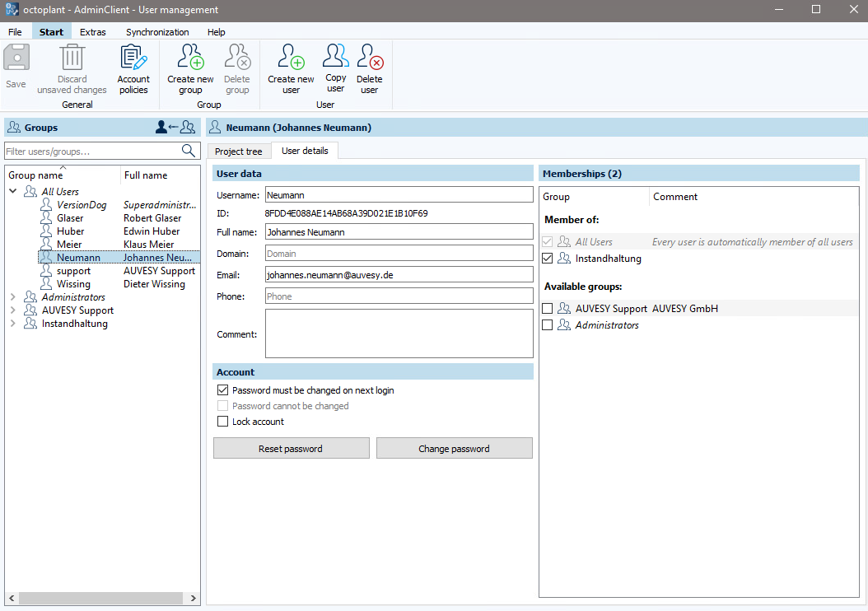This screenshot has height=611, width=868.
Task: Open the Account policies editor
Action: (133, 66)
